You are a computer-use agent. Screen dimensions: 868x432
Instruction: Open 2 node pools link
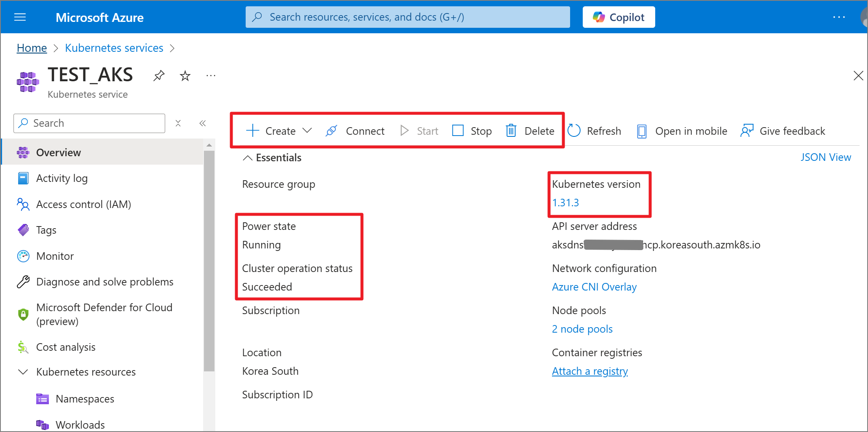coord(582,329)
